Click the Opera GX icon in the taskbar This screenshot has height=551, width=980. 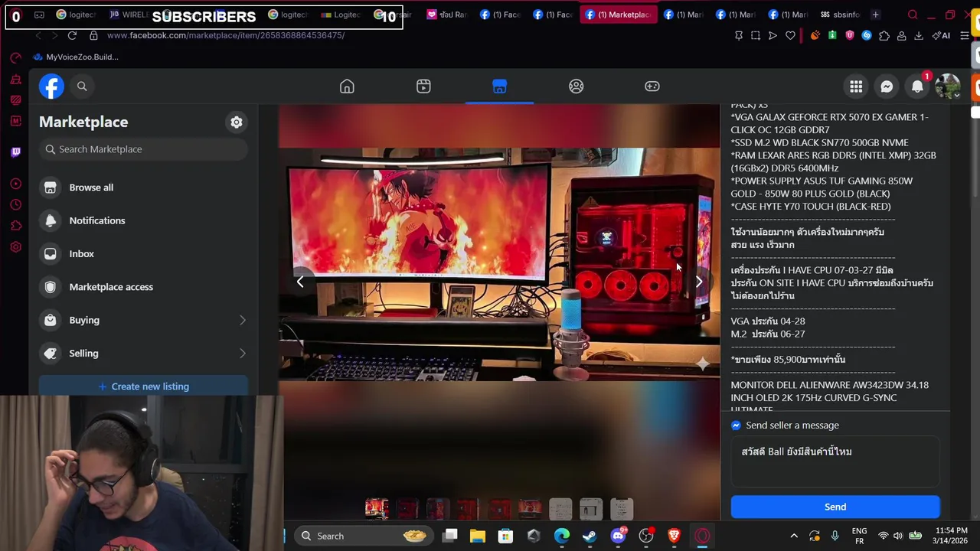point(702,536)
